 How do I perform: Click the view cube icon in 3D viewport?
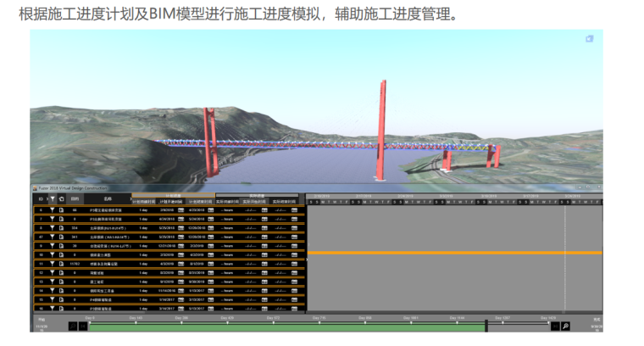(589, 39)
